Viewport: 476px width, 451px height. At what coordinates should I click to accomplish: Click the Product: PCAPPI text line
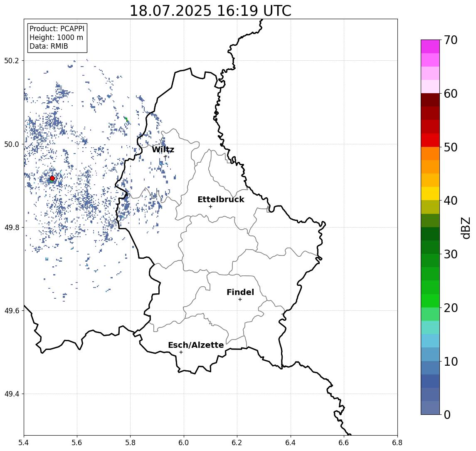pyautogui.click(x=57, y=29)
